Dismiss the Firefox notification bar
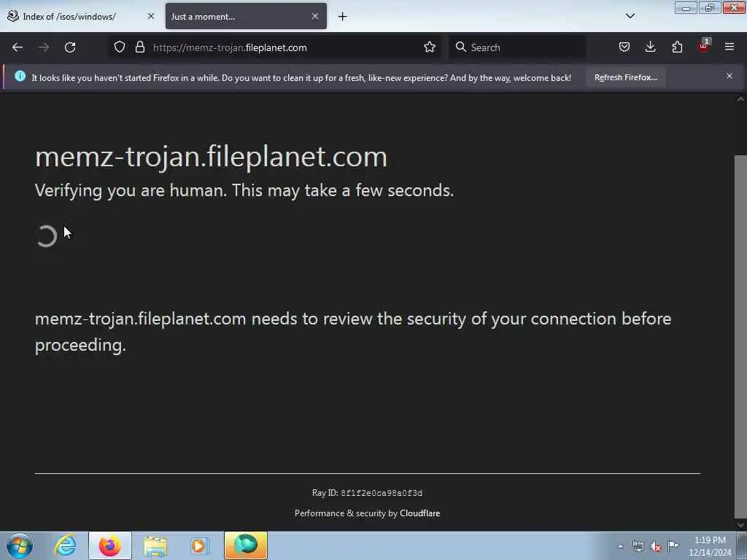The image size is (747, 560). [x=729, y=76]
